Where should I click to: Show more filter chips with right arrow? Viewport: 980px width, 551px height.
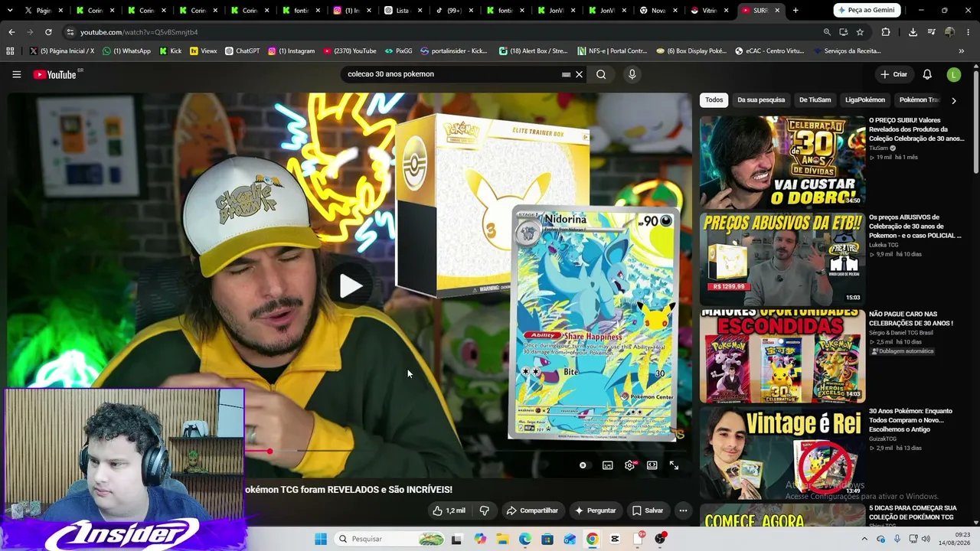953,100
